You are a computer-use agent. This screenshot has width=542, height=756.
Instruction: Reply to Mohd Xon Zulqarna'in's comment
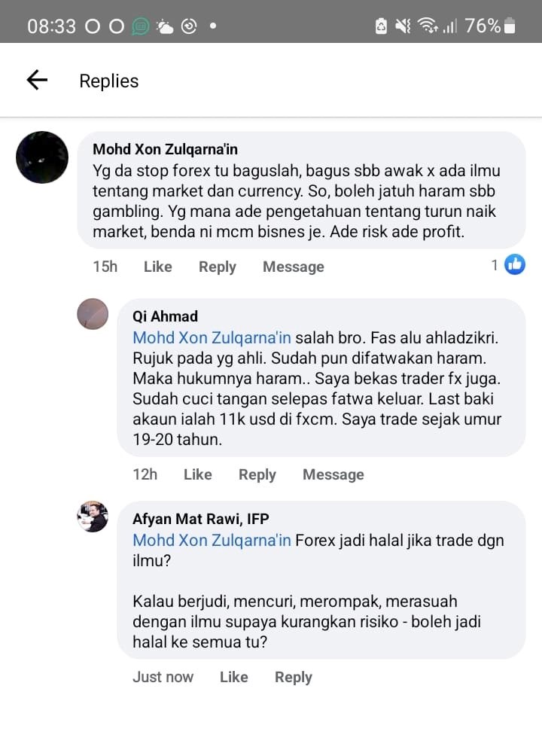tap(218, 267)
